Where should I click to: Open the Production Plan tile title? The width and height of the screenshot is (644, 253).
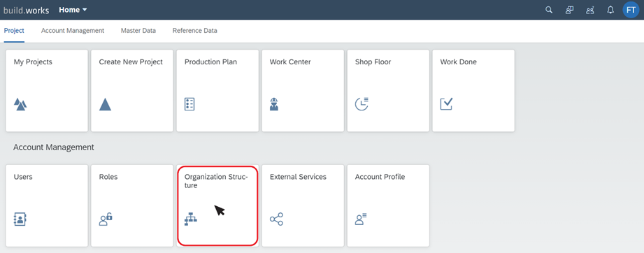tap(210, 62)
